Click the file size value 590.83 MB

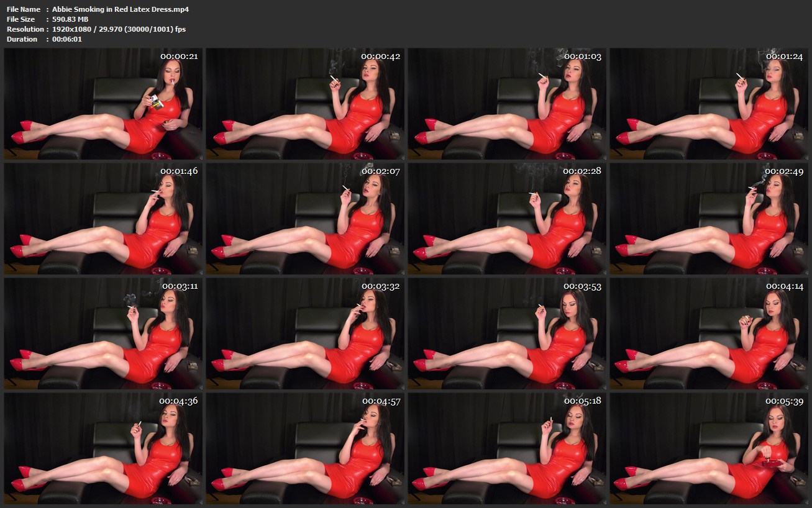(70, 19)
